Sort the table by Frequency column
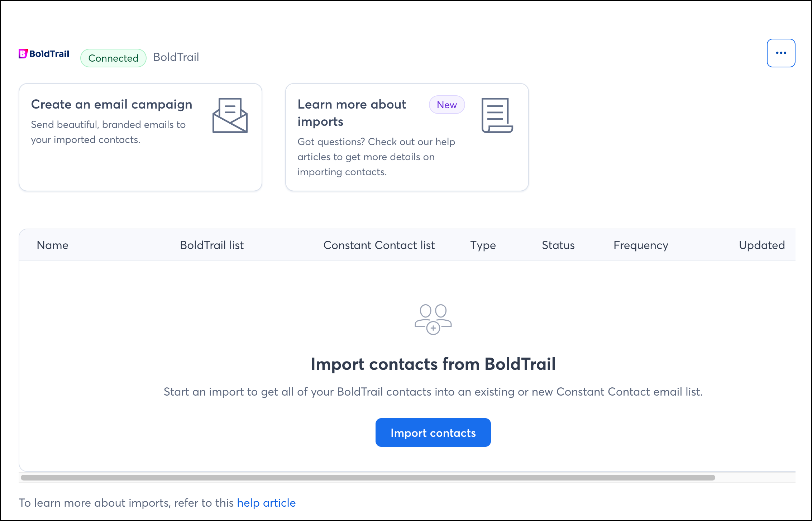The width and height of the screenshot is (812, 521). (x=640, y=245)
